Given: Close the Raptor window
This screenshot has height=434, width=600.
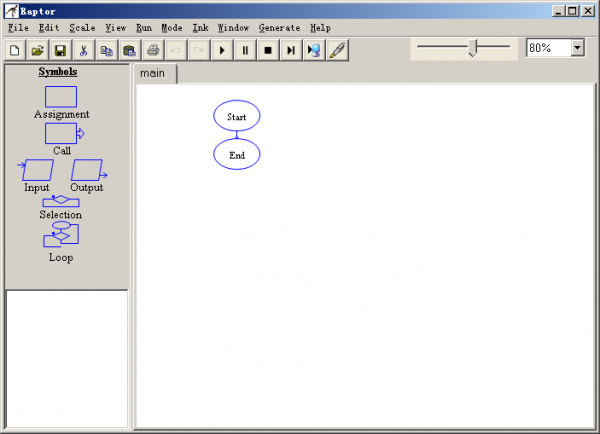Looking at the screenshot, I should (x=587, y=11).
